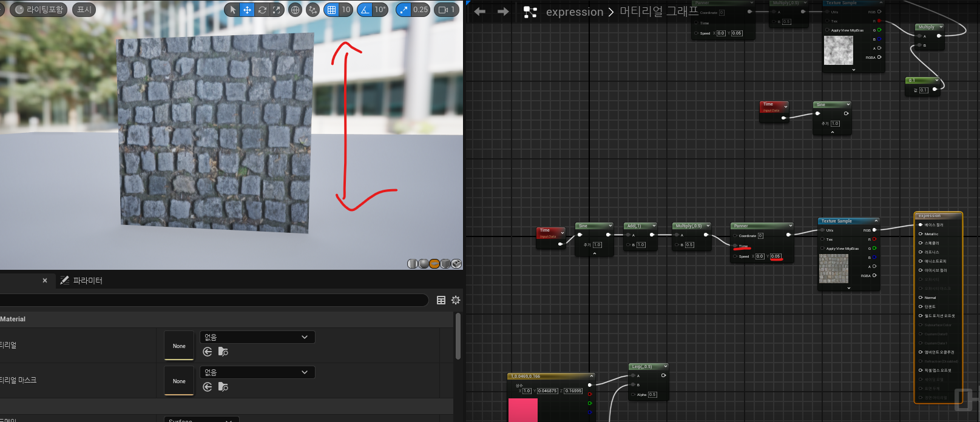Click the Metallic input pin on expression node

coord(921,234)
